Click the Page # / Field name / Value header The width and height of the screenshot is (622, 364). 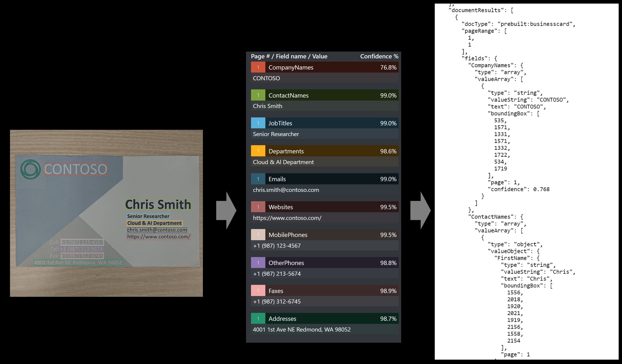coord(289,56)
